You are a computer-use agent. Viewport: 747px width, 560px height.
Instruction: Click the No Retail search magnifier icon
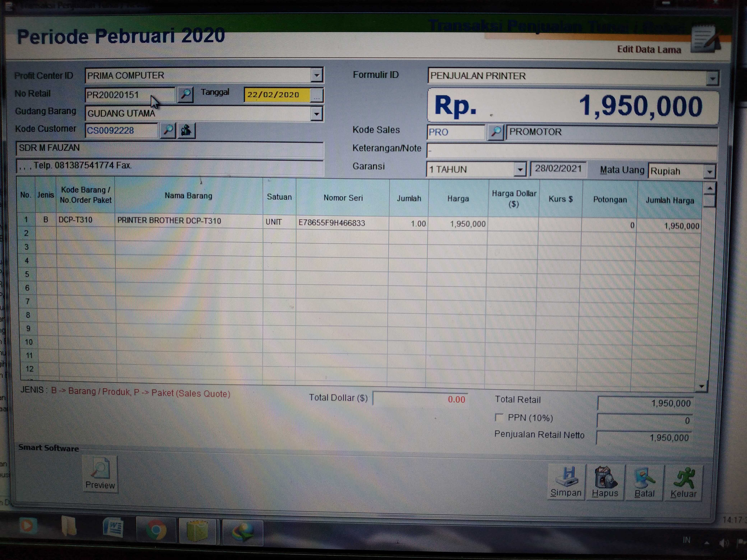185,95
